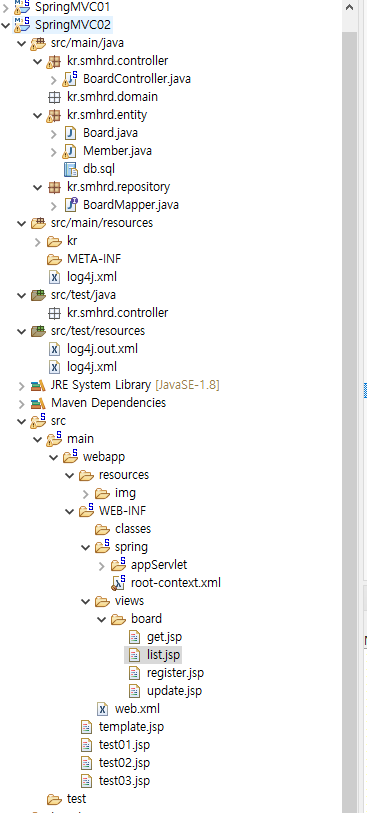The image size is (367, 813).
Task: Click the template.jsp file icon
Action: tap(87, 726)
